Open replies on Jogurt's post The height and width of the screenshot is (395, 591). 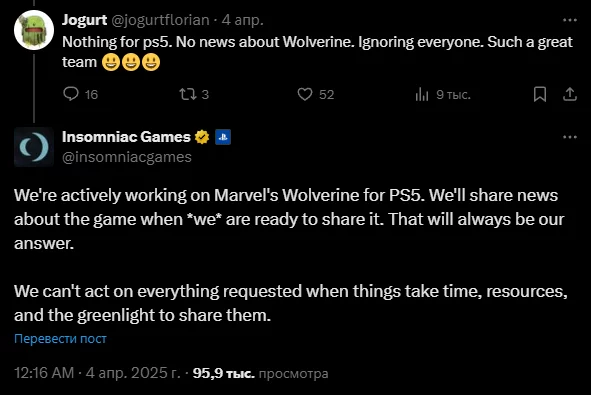tap(80, 94)
